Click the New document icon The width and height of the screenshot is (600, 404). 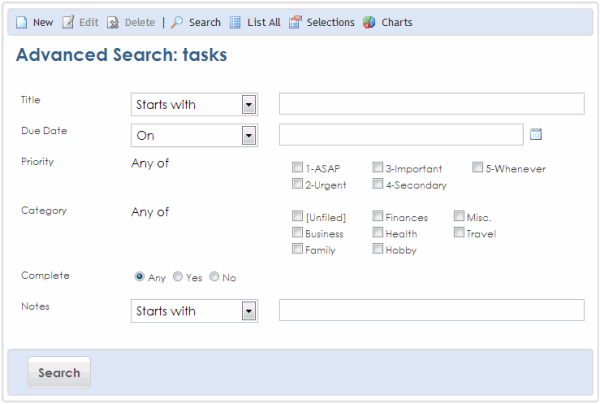tap(21, 23)
